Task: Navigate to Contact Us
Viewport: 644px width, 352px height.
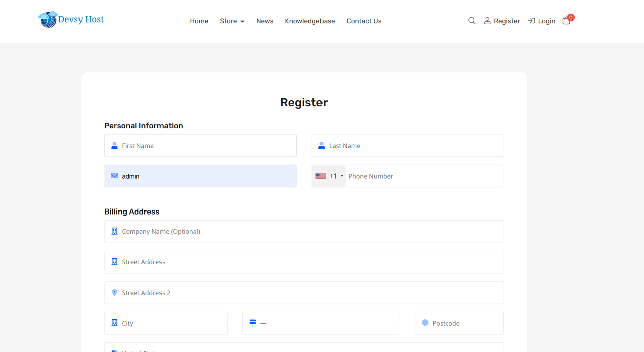Action: coord(364,21)
